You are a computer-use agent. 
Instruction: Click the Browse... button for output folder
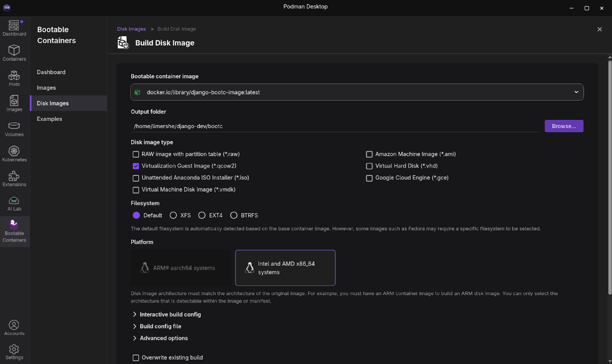(x=564, y=126)
